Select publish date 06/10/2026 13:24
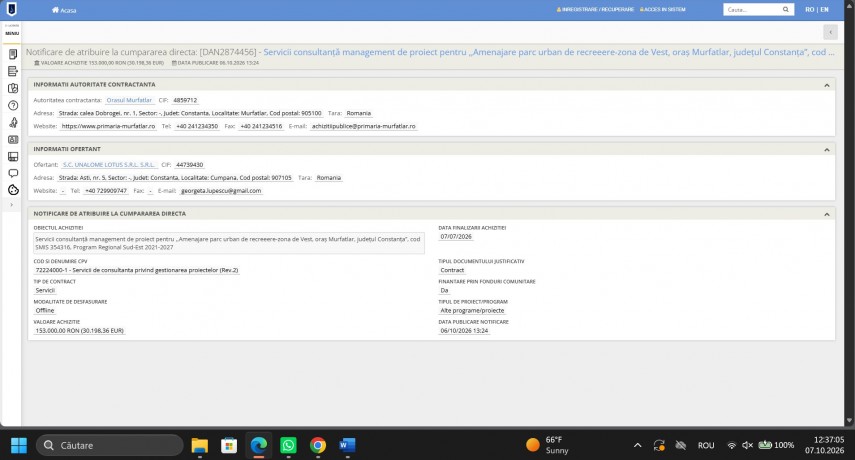 coord(464,330)
